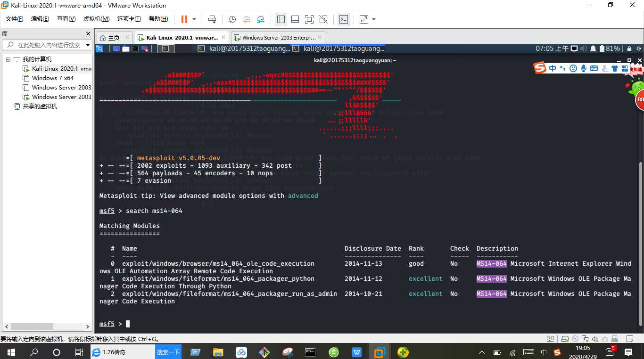
Task: Toggle the library sidebar view button
Action: 281,19
